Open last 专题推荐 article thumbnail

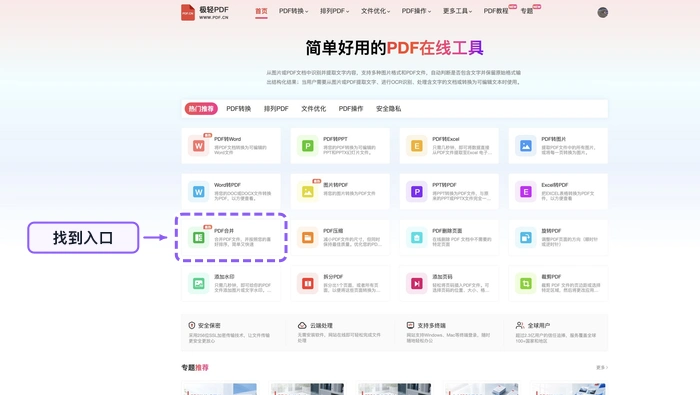pyautogui.click(x=568, y=388)
